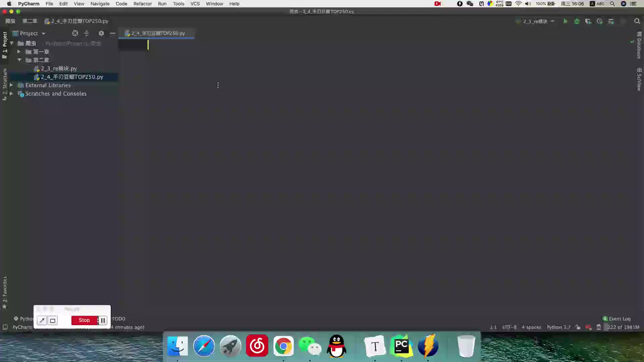Open Typora T icon in Dock
This screenshot has height=362, width=644.
(x=375, y=346)
